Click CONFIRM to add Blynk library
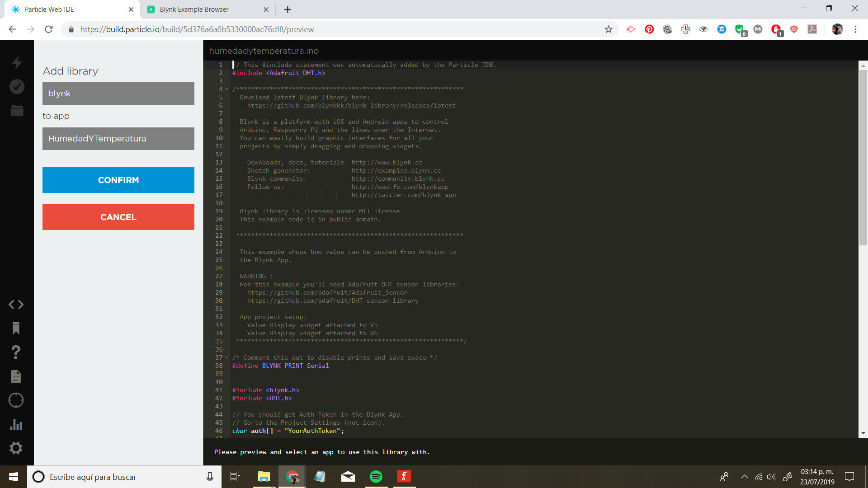This screenshot has width=868, height=488. [x=118, y=180]
